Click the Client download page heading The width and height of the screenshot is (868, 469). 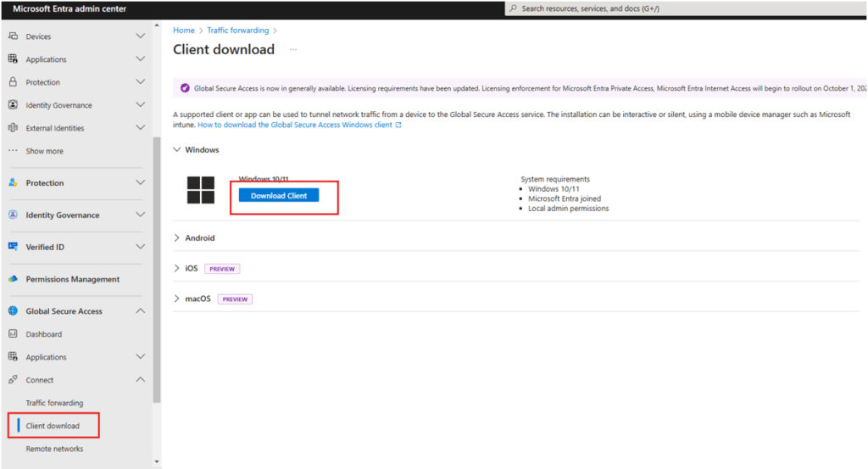click(224, 49)
